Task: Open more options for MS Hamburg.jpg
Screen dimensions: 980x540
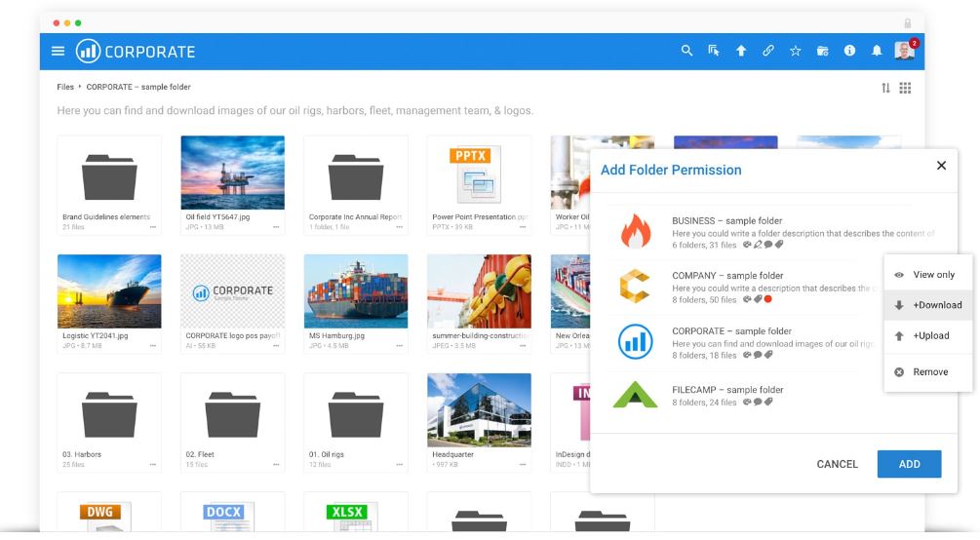Action: point(400,346)
